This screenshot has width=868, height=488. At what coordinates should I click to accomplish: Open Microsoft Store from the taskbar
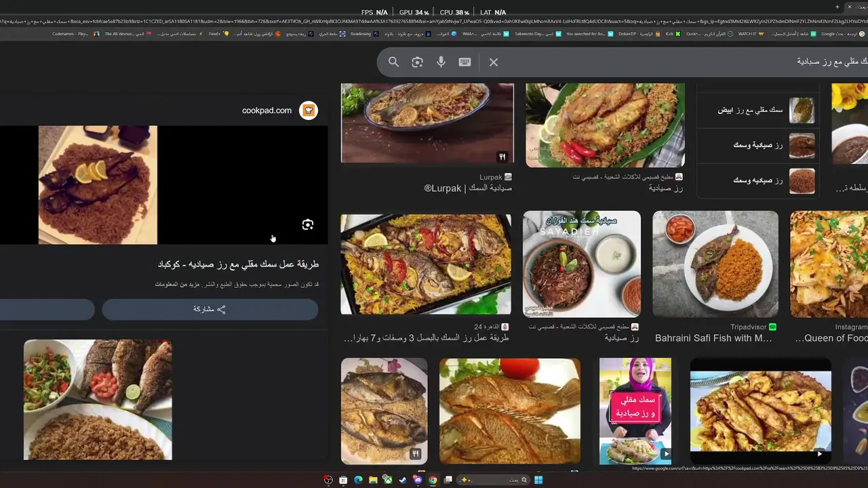[343, 480]
